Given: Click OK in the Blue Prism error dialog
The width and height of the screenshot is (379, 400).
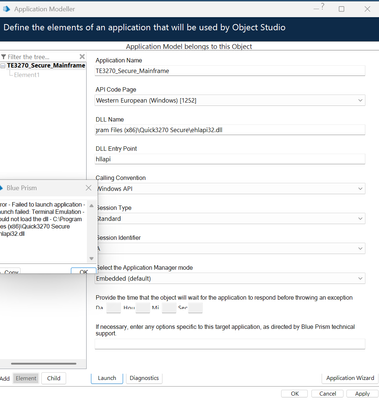Looking at the screenshot, I should (84, 271).
